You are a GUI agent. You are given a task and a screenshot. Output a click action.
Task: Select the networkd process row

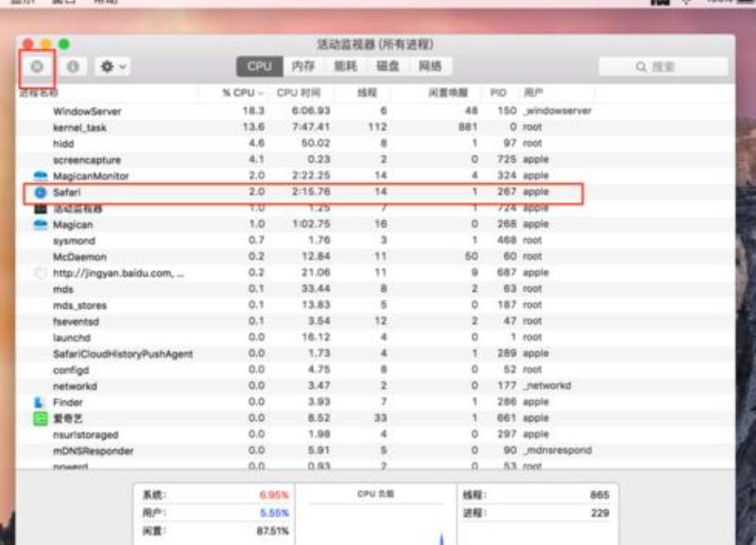375,386
